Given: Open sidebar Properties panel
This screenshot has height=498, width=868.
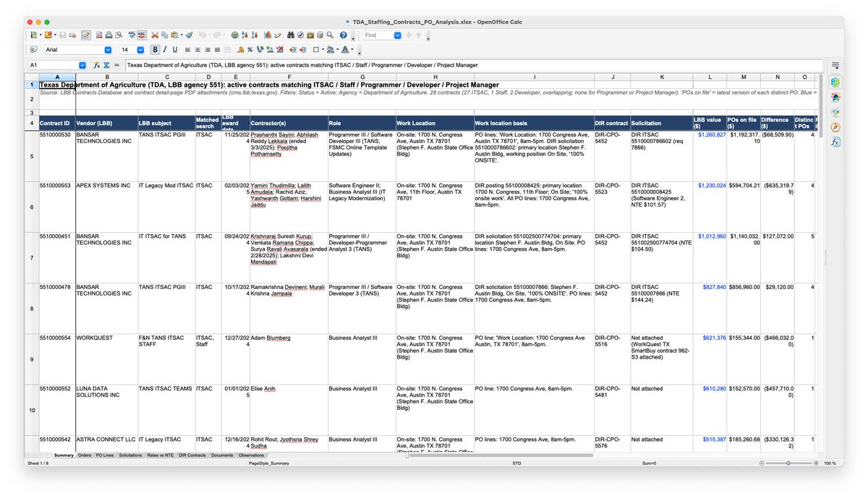Looking at the screenshot, I should [x=835, y=82].
